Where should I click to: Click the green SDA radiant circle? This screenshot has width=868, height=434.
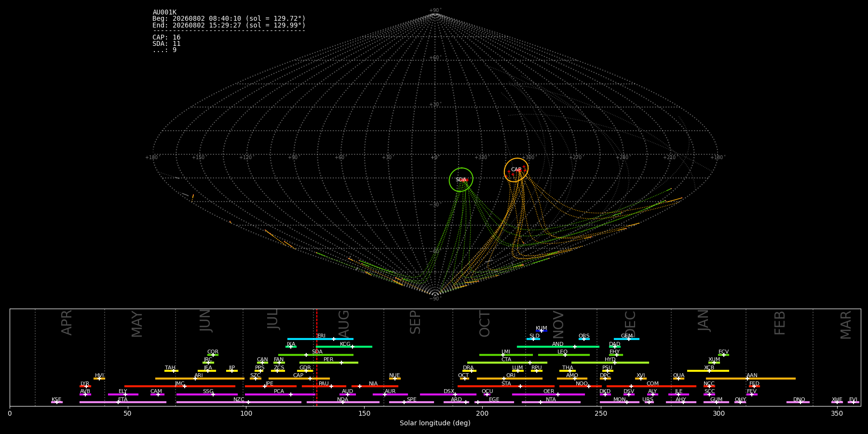461,179
